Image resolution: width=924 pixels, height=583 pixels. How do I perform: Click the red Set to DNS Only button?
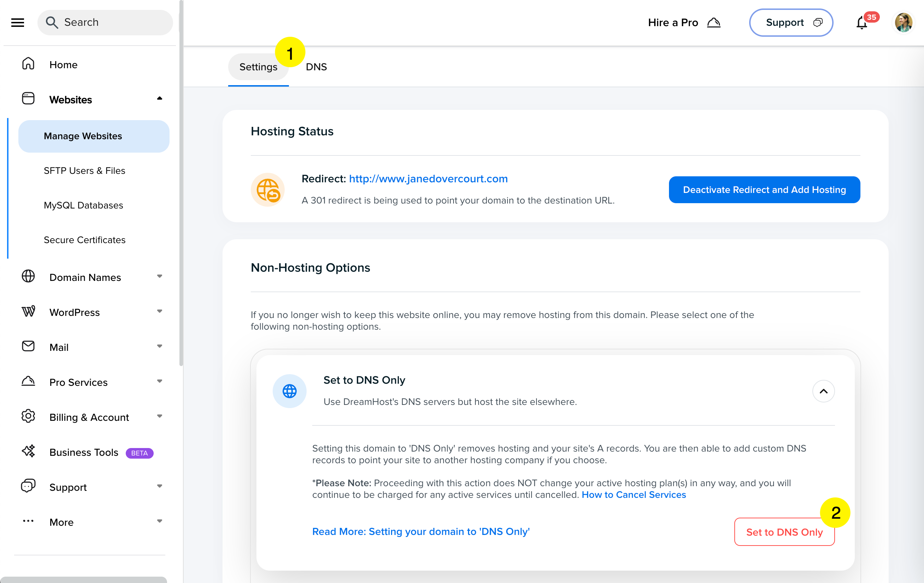click(x=784, y=532)
